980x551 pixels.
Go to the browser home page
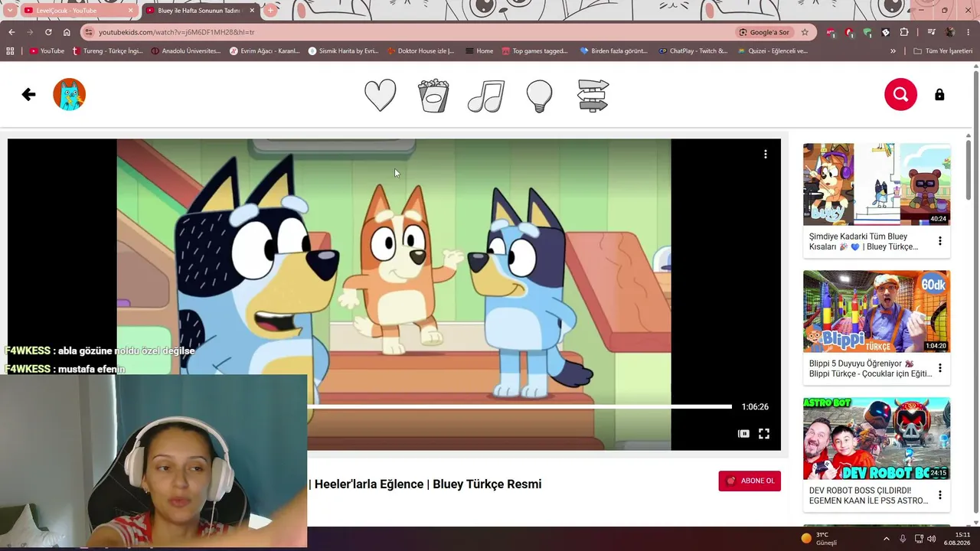pos(67,32)
